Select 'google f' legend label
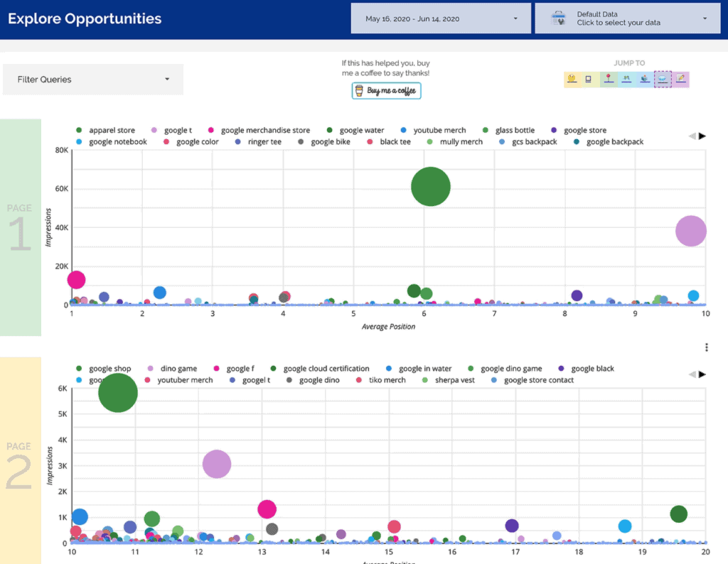Viewport: 728px width, 564px height. 240,369
